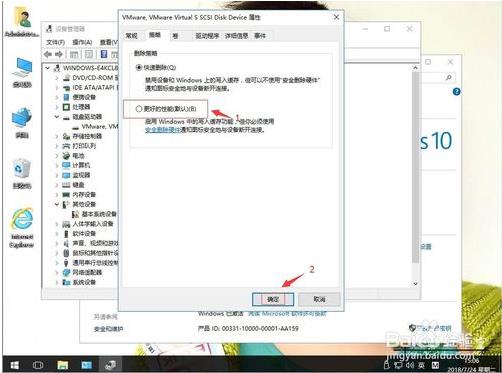Collapse the WINDOWS-E4KCU root node
This screenshot has height=373, width=502.
click(48, 68)
